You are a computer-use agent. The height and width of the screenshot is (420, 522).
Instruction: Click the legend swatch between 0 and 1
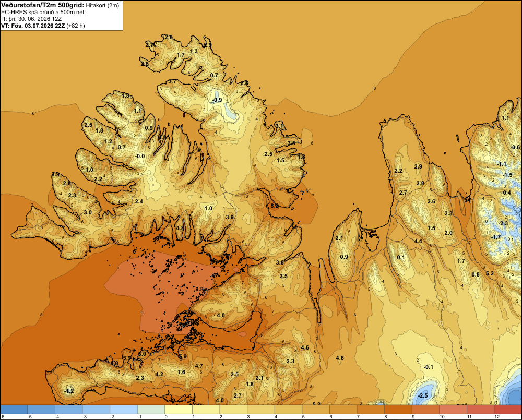tap(179, 410)
